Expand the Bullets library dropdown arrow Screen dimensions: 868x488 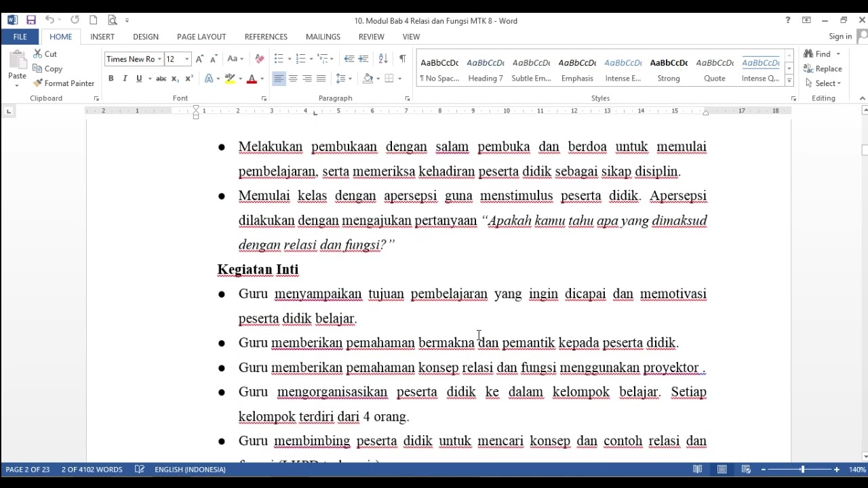click(x=289, y=59)
